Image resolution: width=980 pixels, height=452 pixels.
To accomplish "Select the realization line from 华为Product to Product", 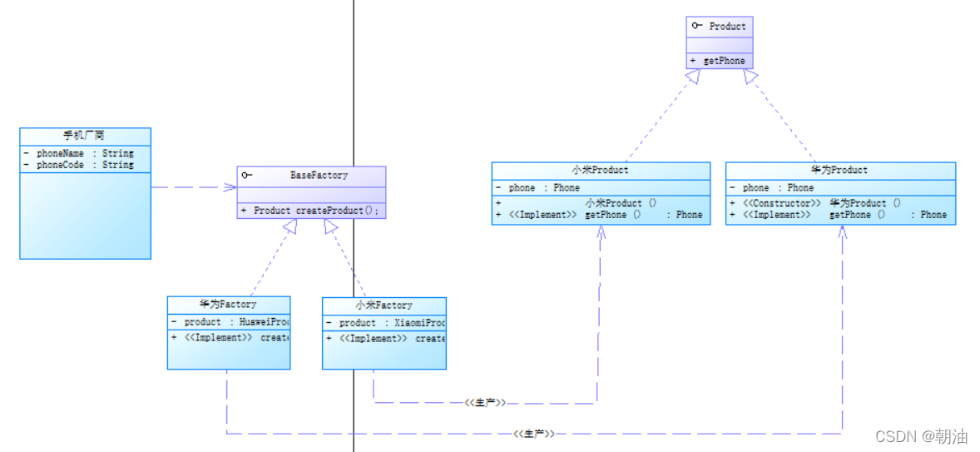I will coord(780,115).
